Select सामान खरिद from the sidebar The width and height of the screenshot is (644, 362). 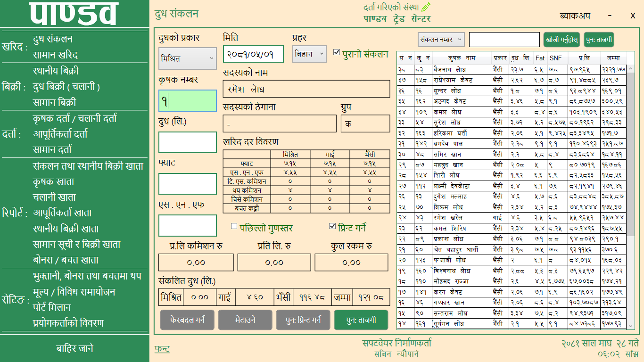pyautogui.click(x=55, y=55)
